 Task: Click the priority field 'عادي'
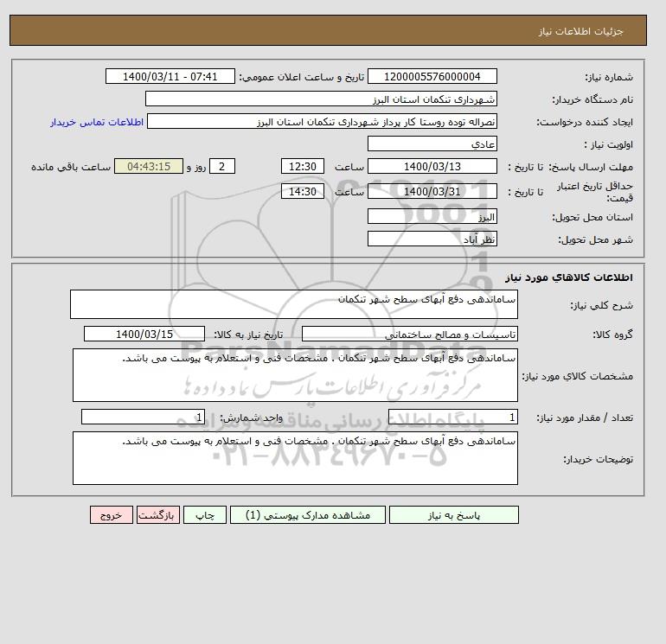pos(432,143)
